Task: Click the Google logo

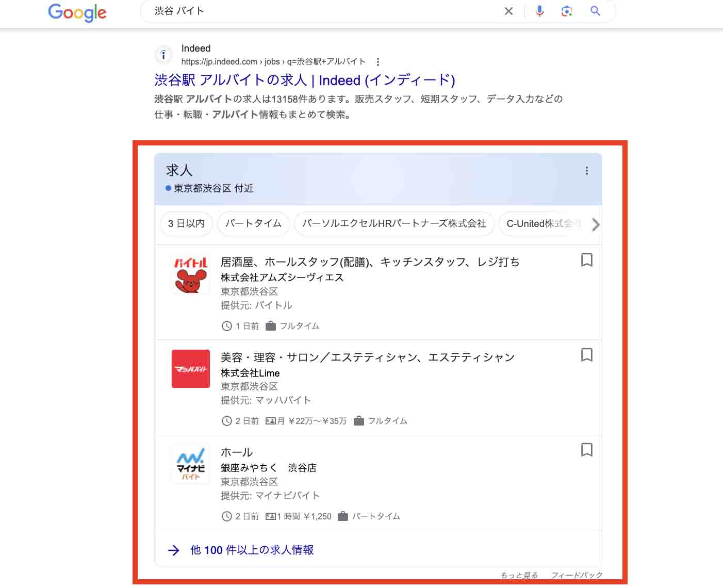Action: pyautogui.click(x=77, y=12)
